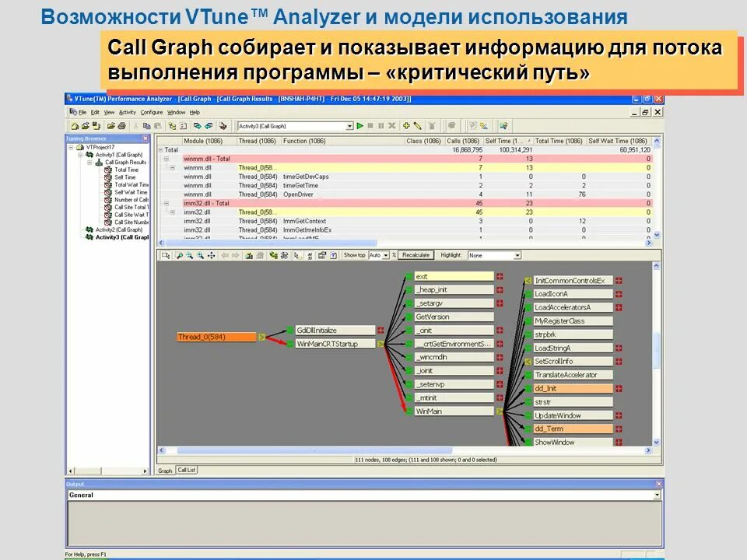The height and width of the screenshot is (560, 747).
Task: Click the left-pointing teal arrow toolbar icon
Action: click(x=209, y=126)
